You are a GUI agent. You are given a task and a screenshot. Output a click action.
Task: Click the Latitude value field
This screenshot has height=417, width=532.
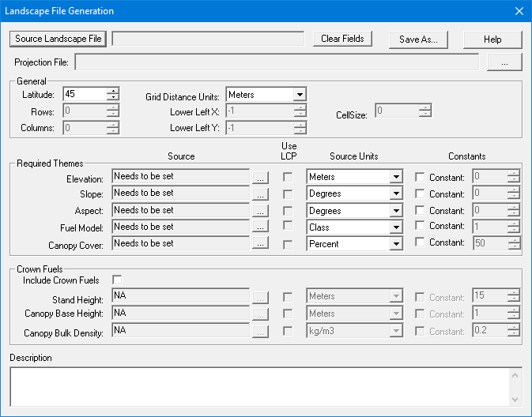(85, 94)
